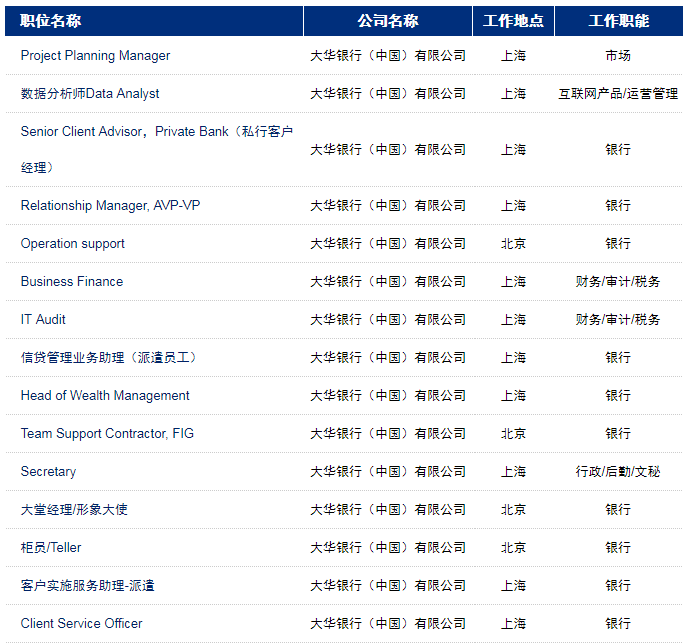Click company name in Head of Wealth Management row
Image resolution: width=689 pixels, height=644 pixels.
point(388,396)
